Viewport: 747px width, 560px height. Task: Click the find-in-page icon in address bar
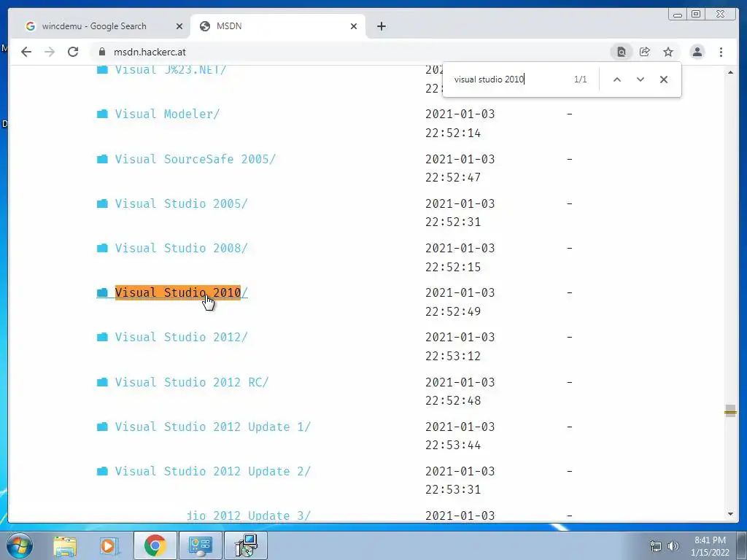point(622,52)
